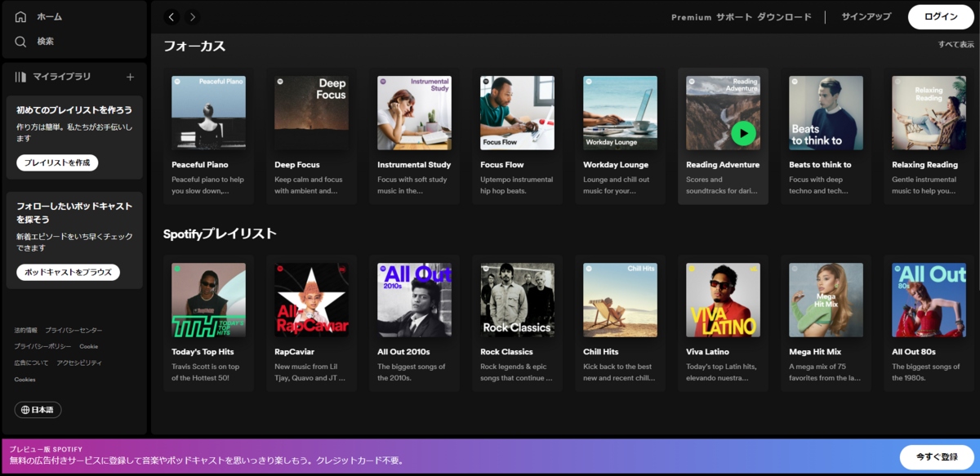Click the プレイリストを作成 button

coord(57,162)
